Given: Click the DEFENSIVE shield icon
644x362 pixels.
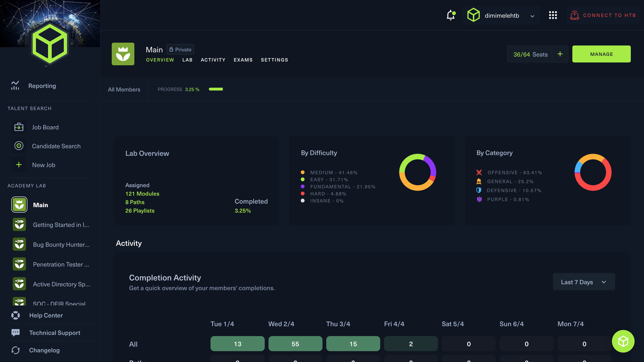Looking at the screenshot, I should coord(479,190).
